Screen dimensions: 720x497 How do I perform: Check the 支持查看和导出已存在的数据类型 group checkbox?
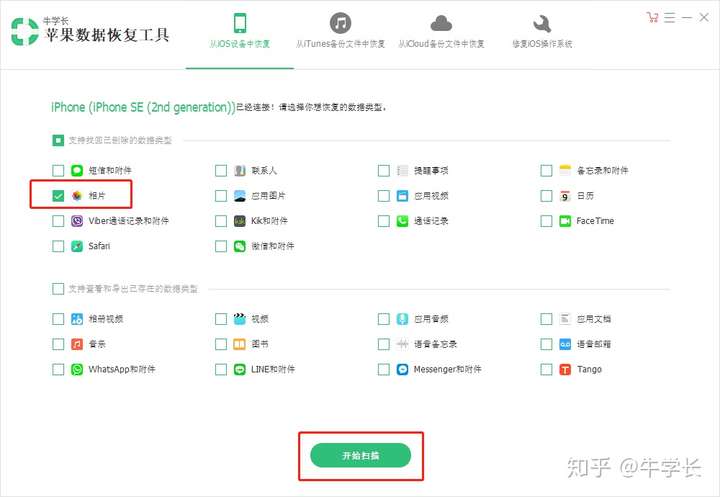[x=58, y=289]
